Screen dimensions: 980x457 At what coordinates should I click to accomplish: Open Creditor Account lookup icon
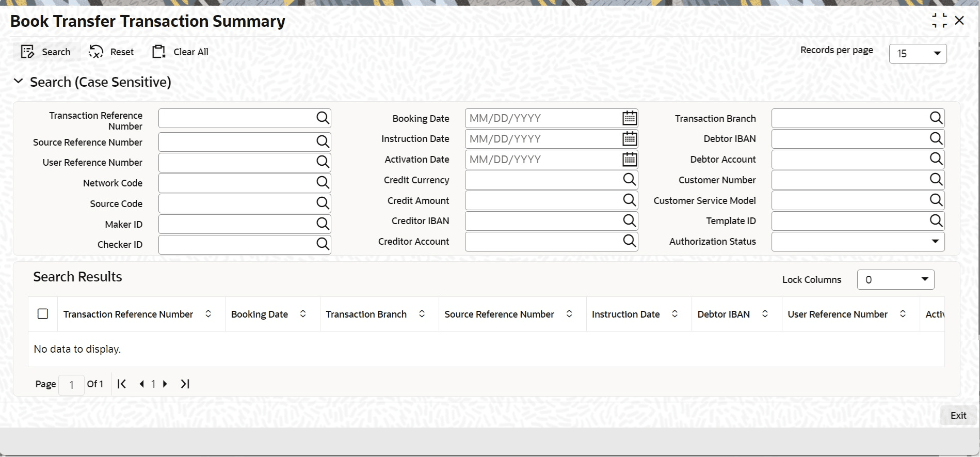pos(629,241)
